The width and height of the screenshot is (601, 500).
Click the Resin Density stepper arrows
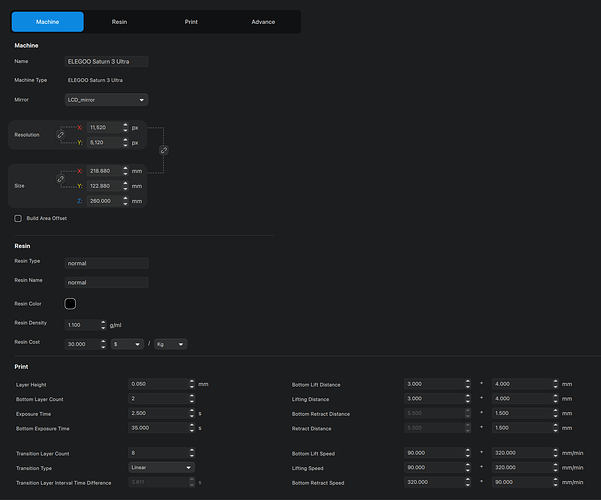pyautogui.click(x=103, y=325)
